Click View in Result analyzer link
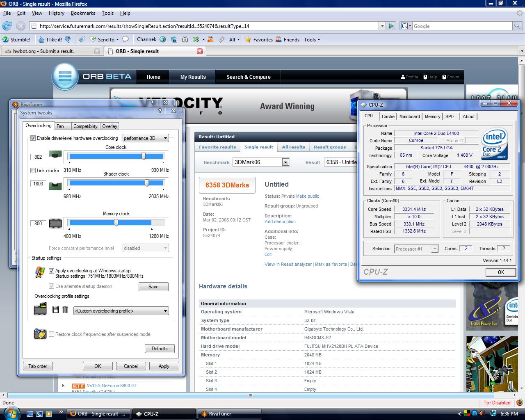 (x=288, y=264)
